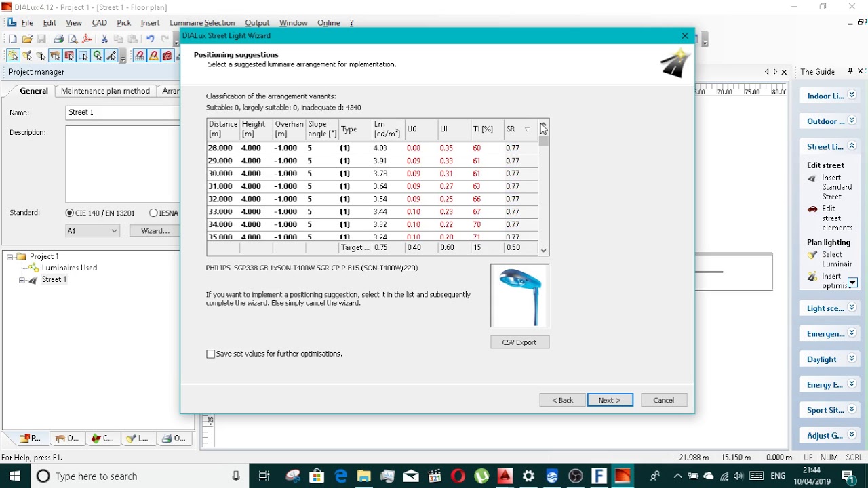The height and width of the screenshot is (488, 868).
Task: Expand the Street 1 tree node
Action: 22,280
